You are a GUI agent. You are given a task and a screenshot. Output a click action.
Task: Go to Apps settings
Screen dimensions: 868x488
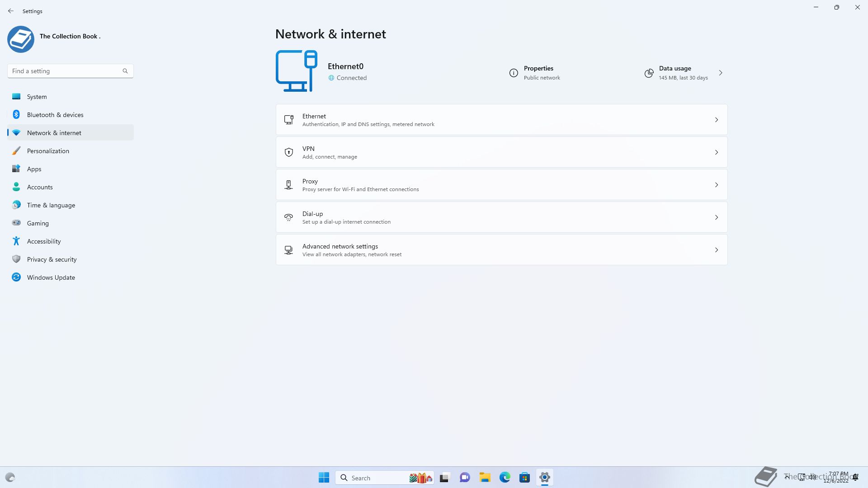pos(71,169)
